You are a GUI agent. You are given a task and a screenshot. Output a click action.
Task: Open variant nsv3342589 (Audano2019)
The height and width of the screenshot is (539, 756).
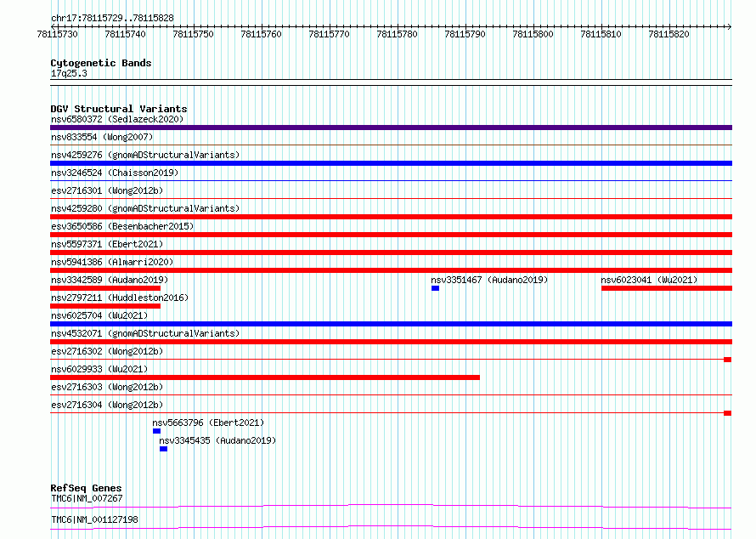tap(110, 280)
